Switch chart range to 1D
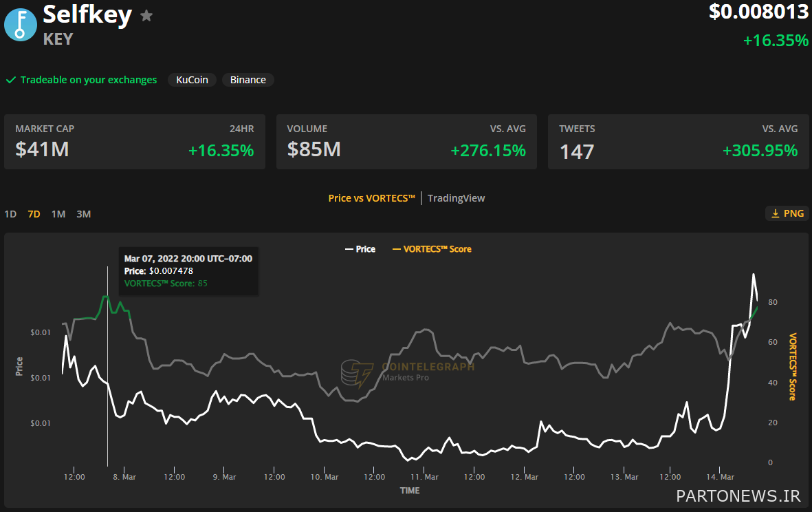 (10, 214)
